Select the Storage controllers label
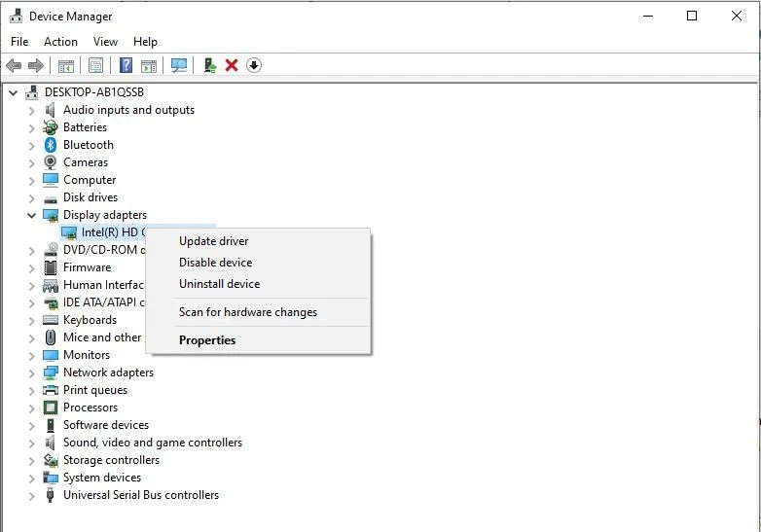761x532 pixels. (111, 460)
